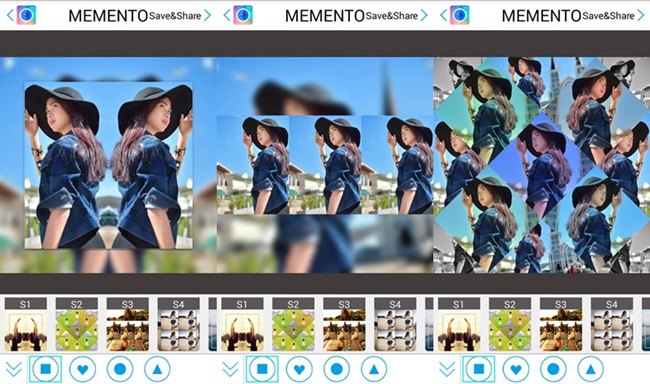Viewport: 650px width, 384px height.
Task: Choose S3 style on mirror-effect screen
Action: (x=128, y=324)
